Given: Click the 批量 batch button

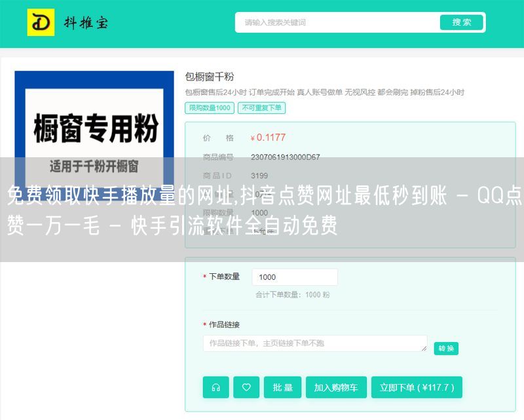Looking at the screenshot, I should [x=283, y=387].
